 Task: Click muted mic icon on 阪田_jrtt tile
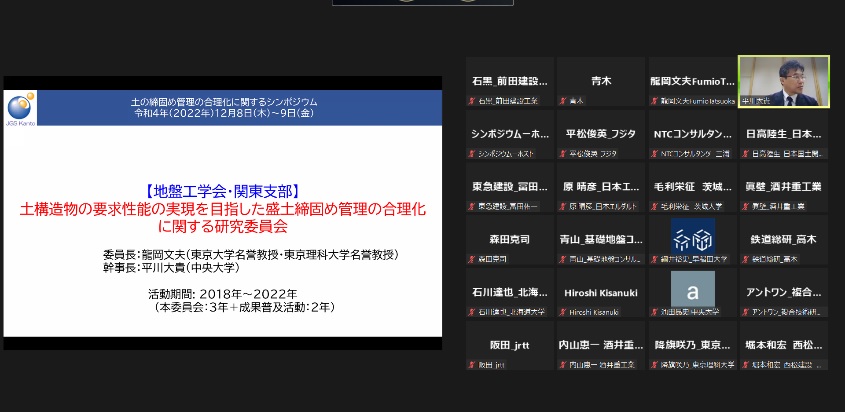pos(473,366)
